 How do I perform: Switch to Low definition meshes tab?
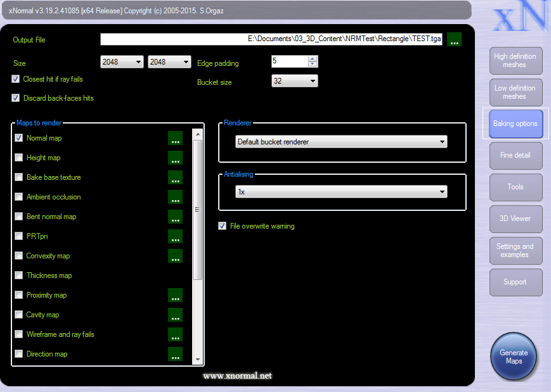coord(515,92)
